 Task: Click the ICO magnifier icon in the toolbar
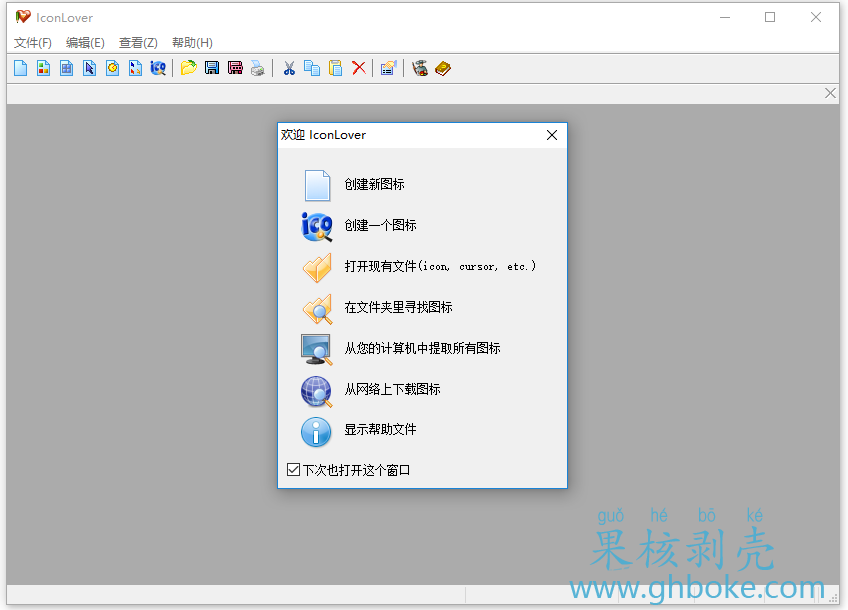[158, 68]
